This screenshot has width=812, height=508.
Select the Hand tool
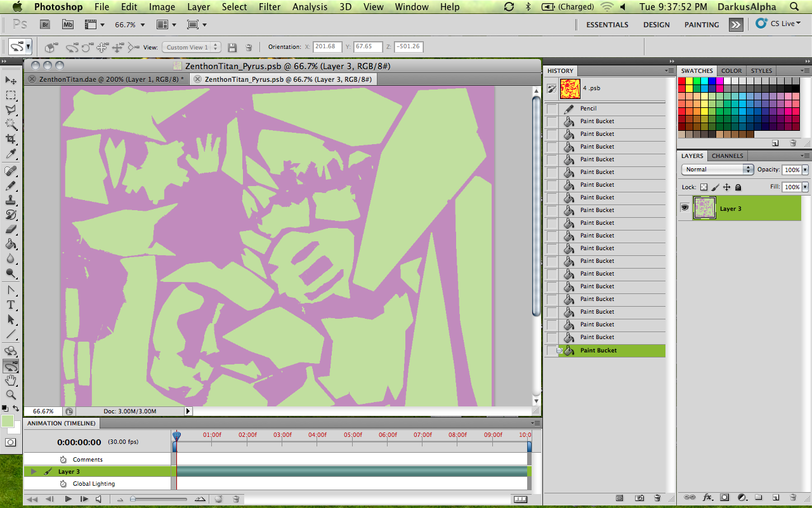tap(11, 380)
